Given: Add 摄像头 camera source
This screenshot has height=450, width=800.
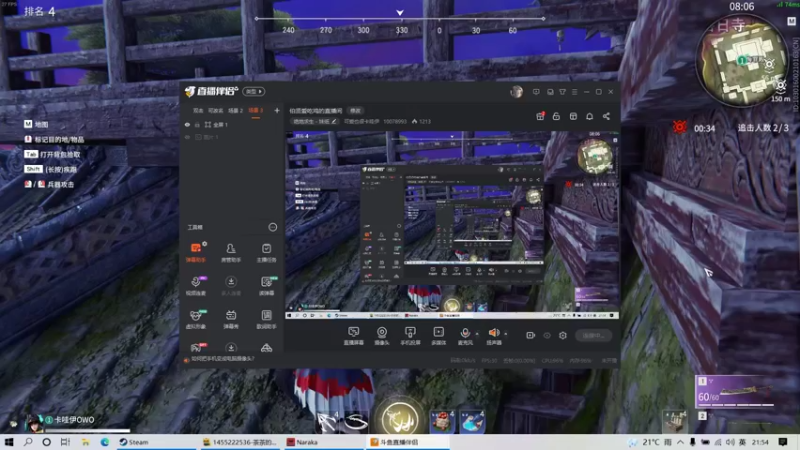Looking at the screenshot, I should point(382,336).
